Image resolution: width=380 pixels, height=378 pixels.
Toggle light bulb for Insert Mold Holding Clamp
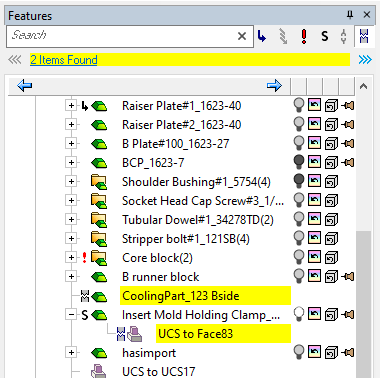pos(299,314)
